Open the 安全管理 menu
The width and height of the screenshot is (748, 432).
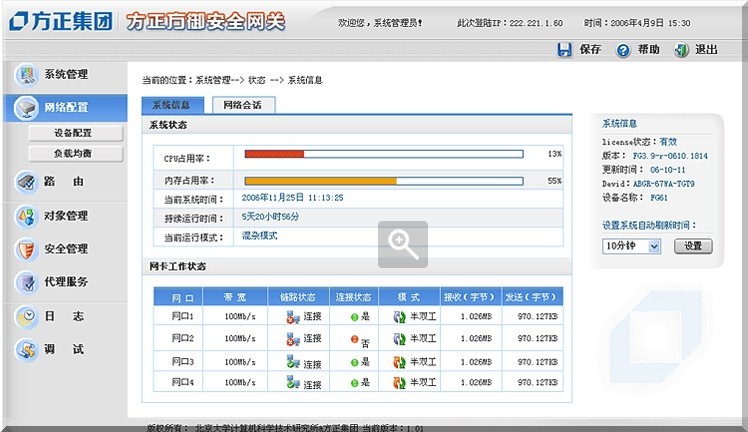(66, 249)
